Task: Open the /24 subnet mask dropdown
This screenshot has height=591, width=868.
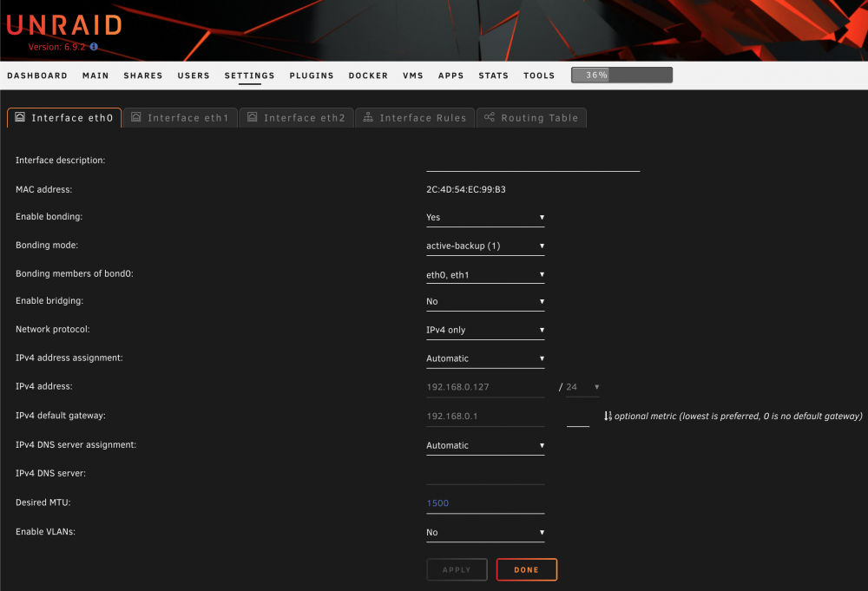Action: pos(582,387)
